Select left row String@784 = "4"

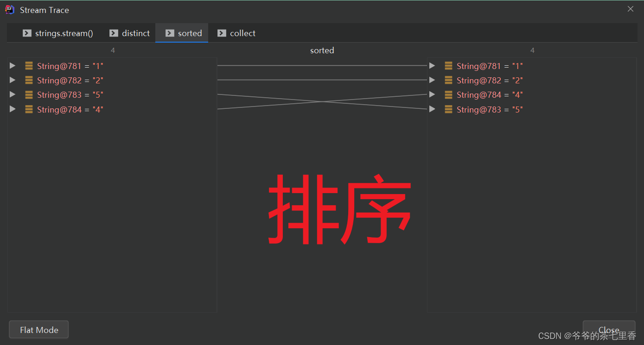112,109
